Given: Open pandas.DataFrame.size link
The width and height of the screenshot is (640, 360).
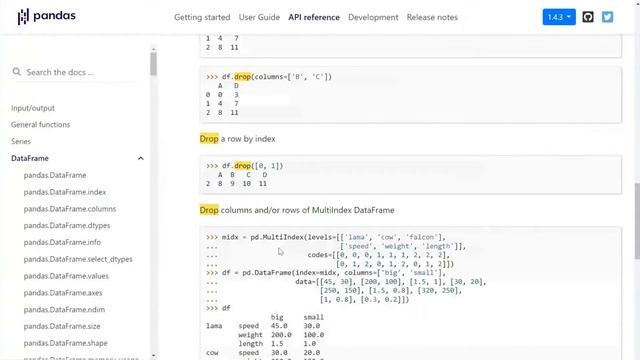Looking at the screenshot, I should click(62, 326).
